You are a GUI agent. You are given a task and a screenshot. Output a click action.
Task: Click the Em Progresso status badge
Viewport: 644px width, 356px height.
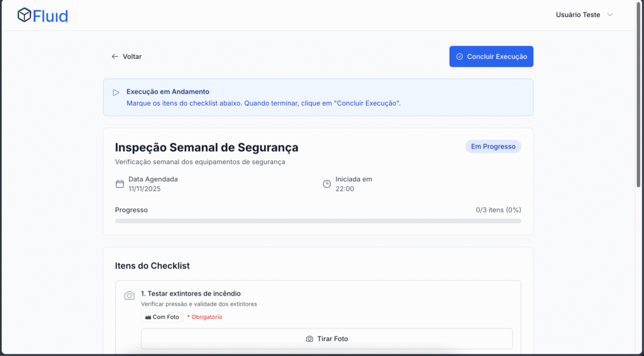[x=493, y=147]
